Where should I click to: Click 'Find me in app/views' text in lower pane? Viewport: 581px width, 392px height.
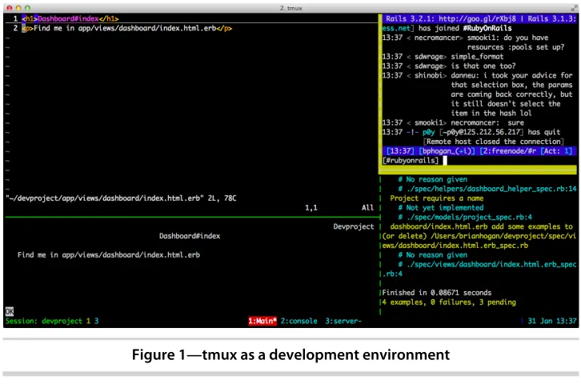109,255
